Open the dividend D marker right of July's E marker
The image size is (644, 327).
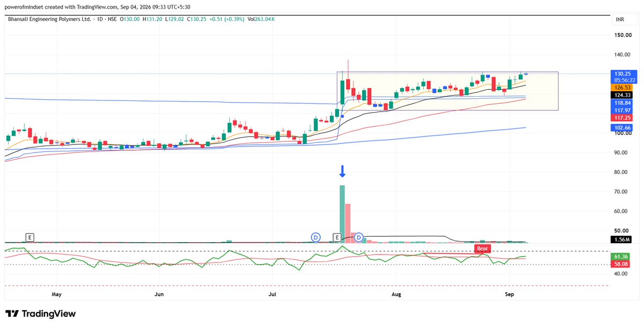[359, 237]
